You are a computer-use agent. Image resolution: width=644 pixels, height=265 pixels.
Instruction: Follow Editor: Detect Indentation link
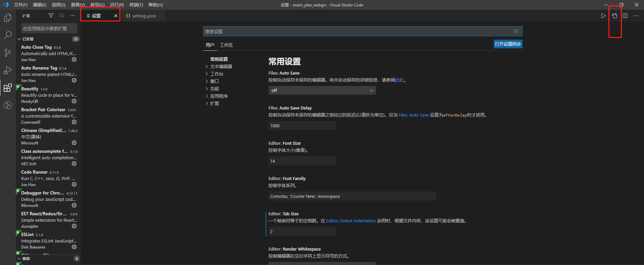pos(351,221)
